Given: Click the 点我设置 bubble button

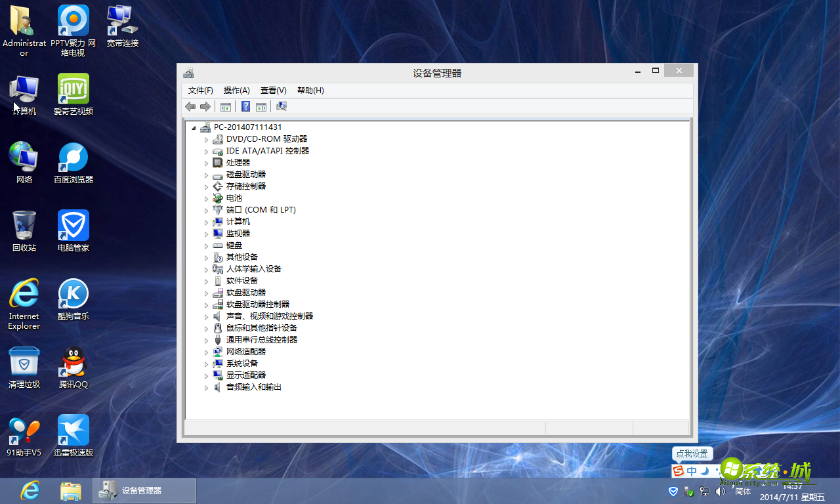Looking at the screenshot, I should (692, 453).
